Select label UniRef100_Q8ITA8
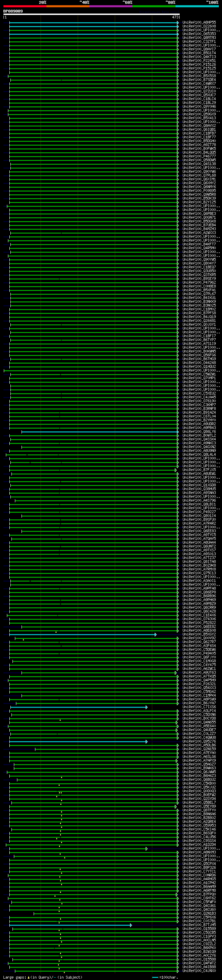The image size is (222, 980). [x=199, y=561]
